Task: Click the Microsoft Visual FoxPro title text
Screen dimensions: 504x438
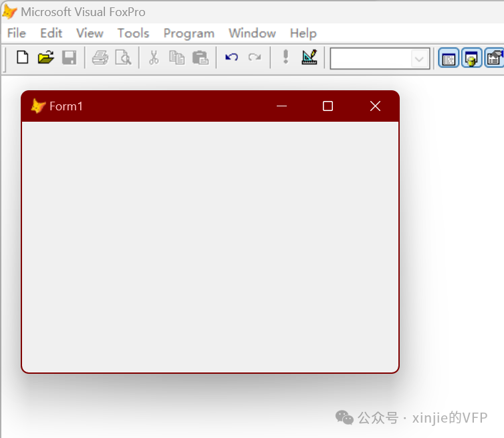Action: [x=83, y=12]
